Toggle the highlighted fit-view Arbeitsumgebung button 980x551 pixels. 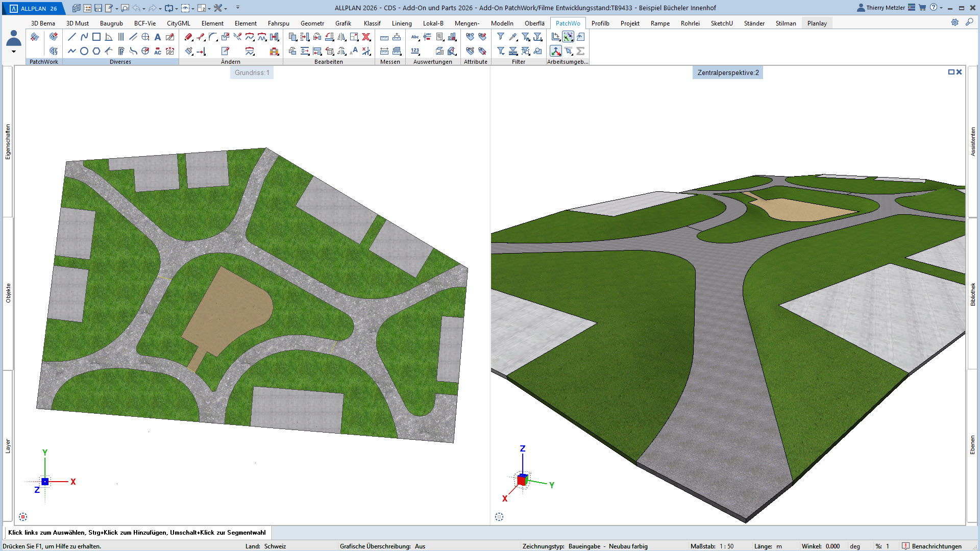click(x=568, y=37)
